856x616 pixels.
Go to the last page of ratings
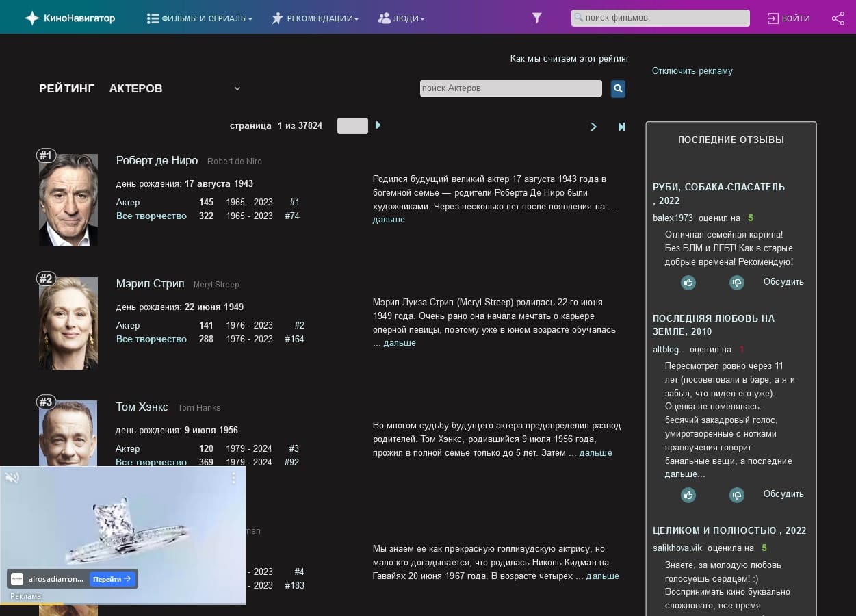click(x=621, y=127)
